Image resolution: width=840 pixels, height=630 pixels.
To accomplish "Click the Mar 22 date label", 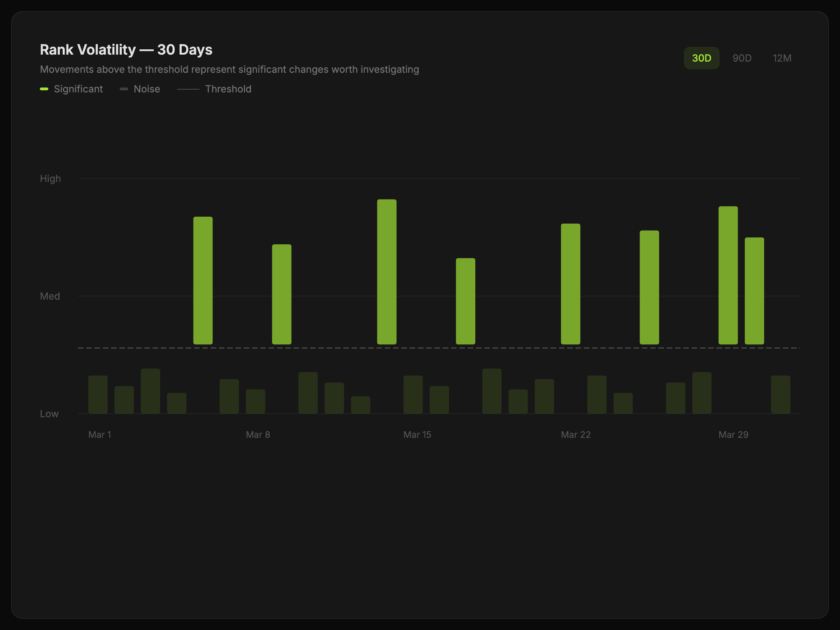I will [x=575, y=434].
